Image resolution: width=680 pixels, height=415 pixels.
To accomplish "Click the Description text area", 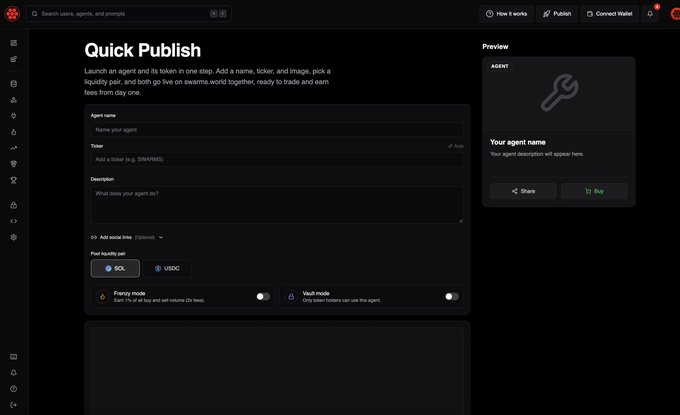I will [277, 205].
